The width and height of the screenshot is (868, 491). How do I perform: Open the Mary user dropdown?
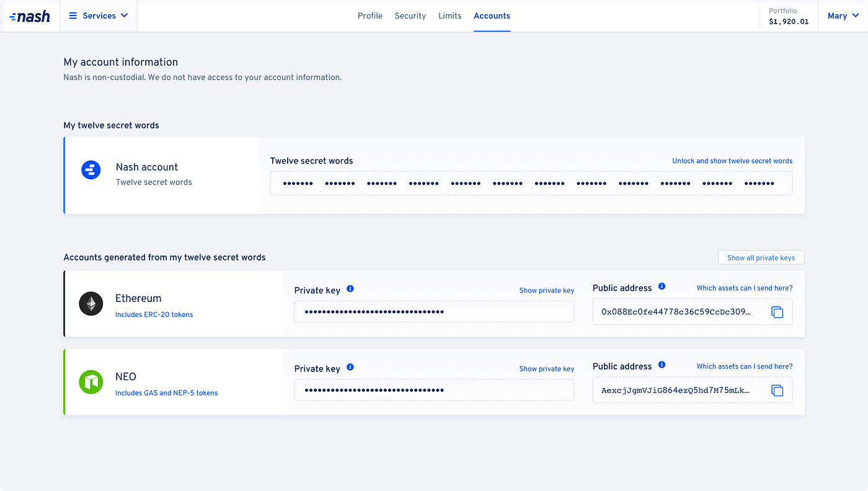pyautogui.click(x=843, y=15)
